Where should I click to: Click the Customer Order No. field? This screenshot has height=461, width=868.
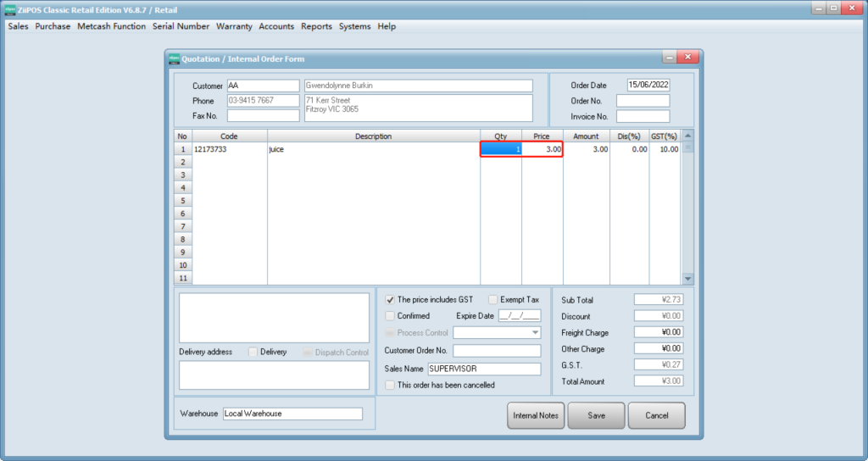pos(497,351)
